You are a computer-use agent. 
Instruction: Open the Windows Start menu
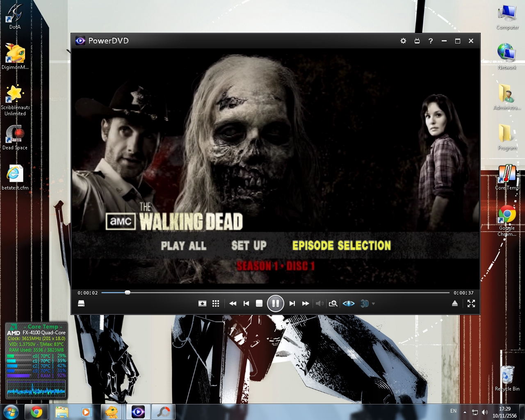pyautogui.click(x=11, y=412)
